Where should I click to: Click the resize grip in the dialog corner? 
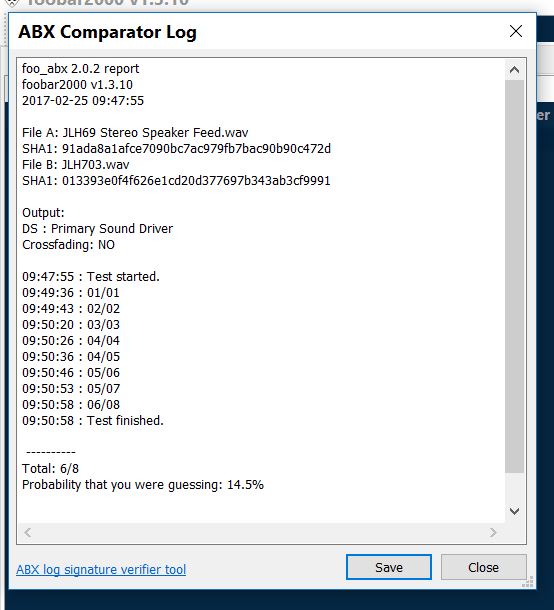pyautogui.click(x=528, y=582)
